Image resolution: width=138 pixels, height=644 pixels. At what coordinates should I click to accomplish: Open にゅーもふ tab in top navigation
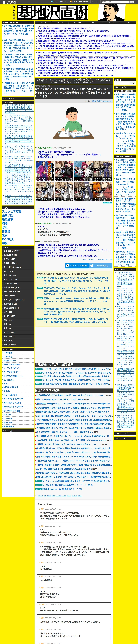click(x=60, y=23)
